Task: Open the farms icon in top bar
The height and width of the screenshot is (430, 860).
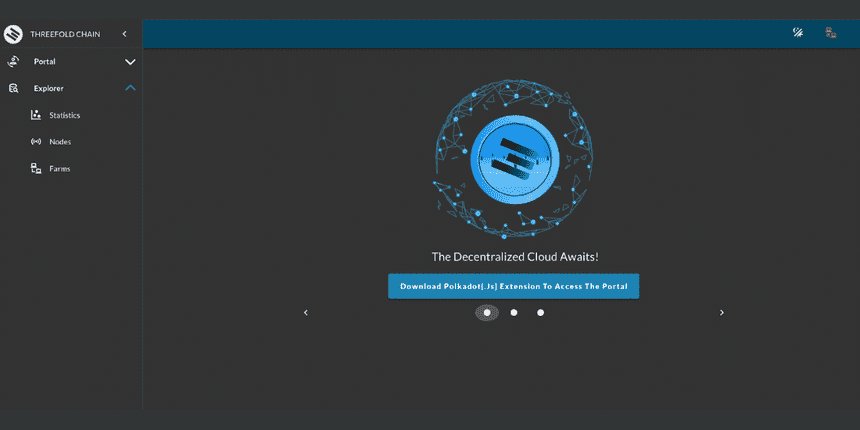Action: (x=831, y=32)
